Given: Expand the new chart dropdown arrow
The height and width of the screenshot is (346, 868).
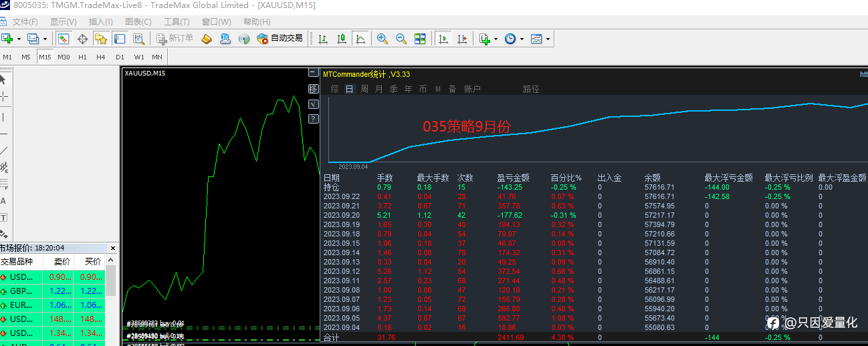Looking at the screenshot, I should pos(19,39).
